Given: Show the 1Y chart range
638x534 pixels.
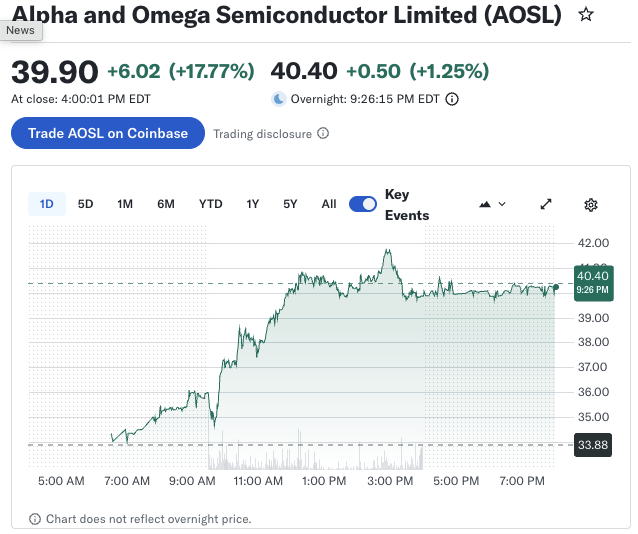Looking at the screenshot, I should point(253,204).
